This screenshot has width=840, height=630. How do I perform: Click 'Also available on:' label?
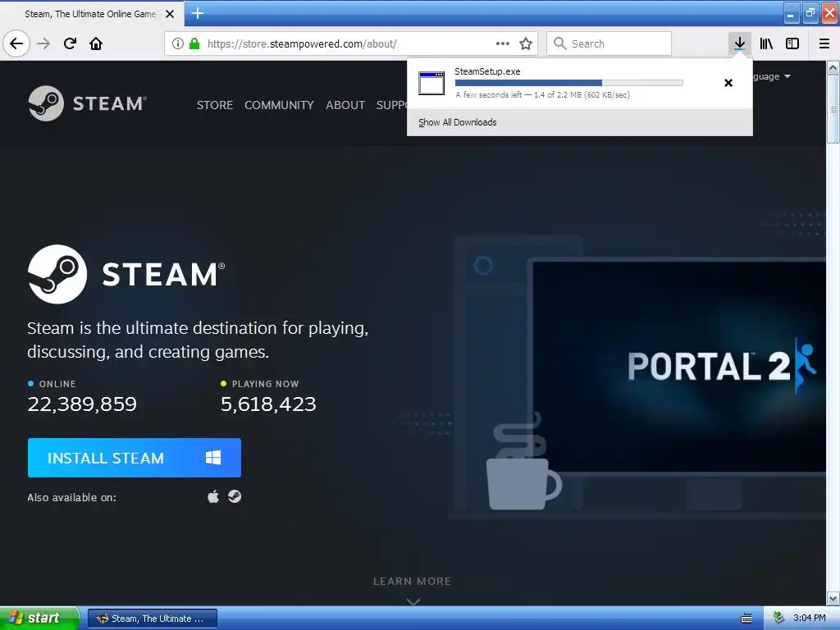[72, 498]
